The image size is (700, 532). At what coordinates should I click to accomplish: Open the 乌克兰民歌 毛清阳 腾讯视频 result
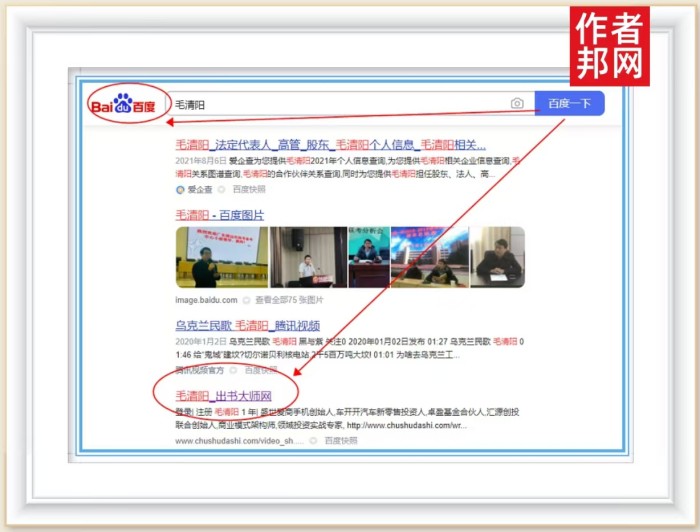[247, 325]
